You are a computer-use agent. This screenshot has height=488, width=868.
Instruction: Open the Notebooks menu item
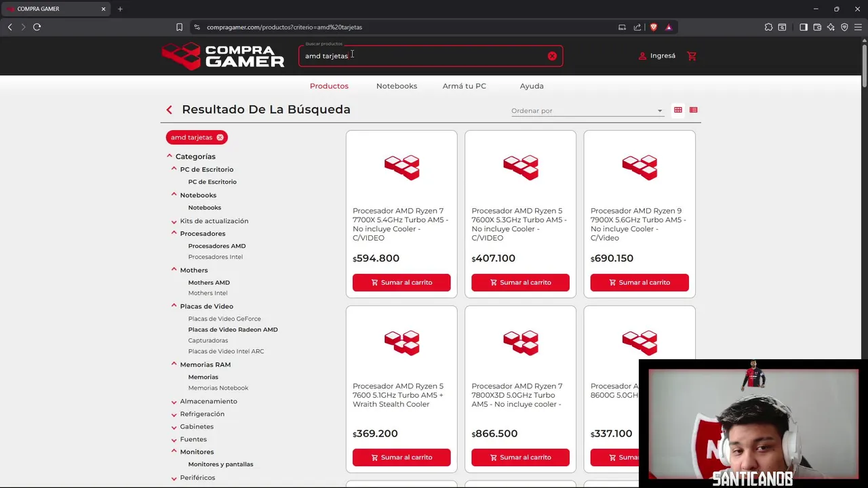(397, 86)
